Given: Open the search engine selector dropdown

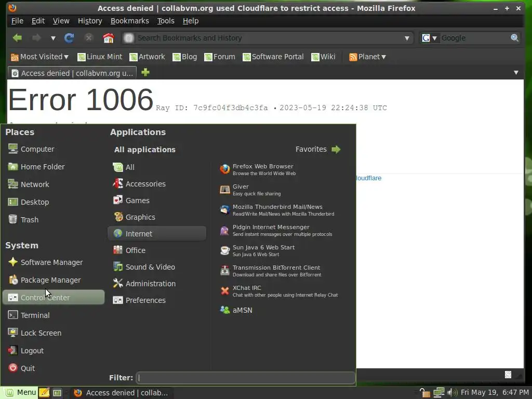Looking at the screenshot, I should tap(430, 38).
